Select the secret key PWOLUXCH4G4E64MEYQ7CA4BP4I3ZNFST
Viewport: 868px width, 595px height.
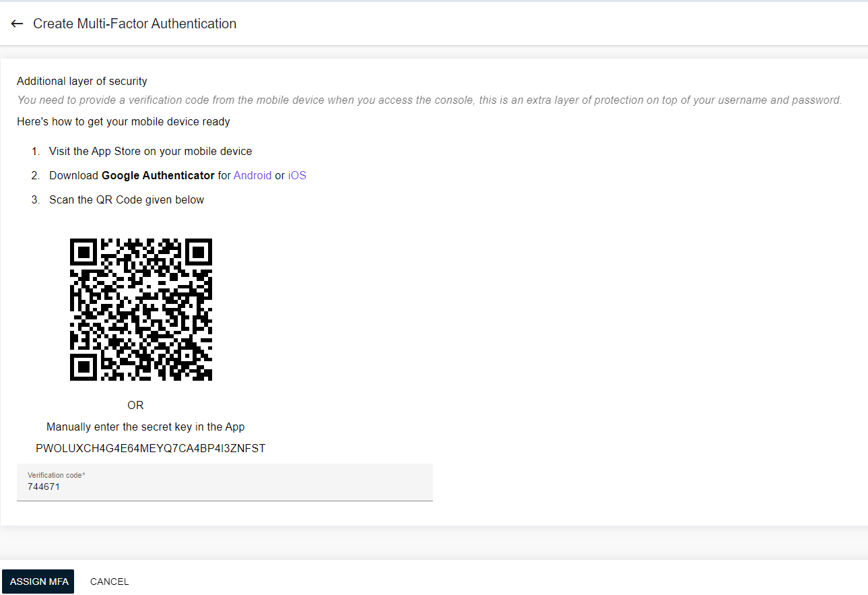pos(151,448)
